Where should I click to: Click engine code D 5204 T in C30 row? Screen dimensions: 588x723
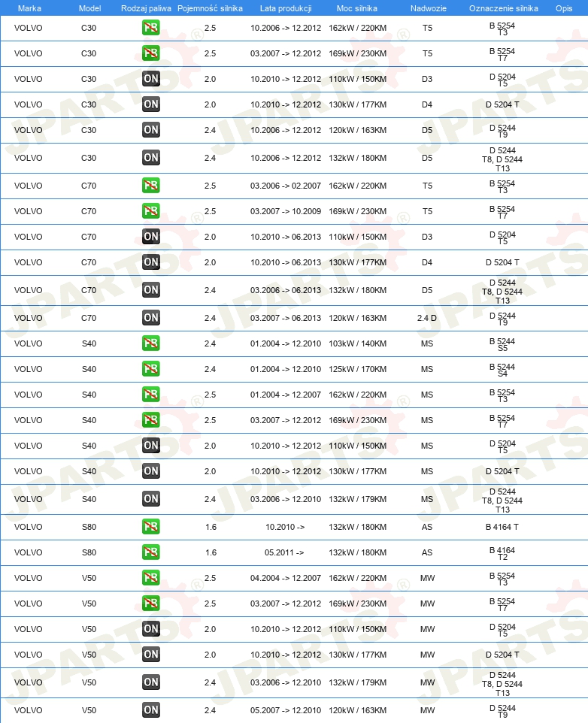[502, 104]
